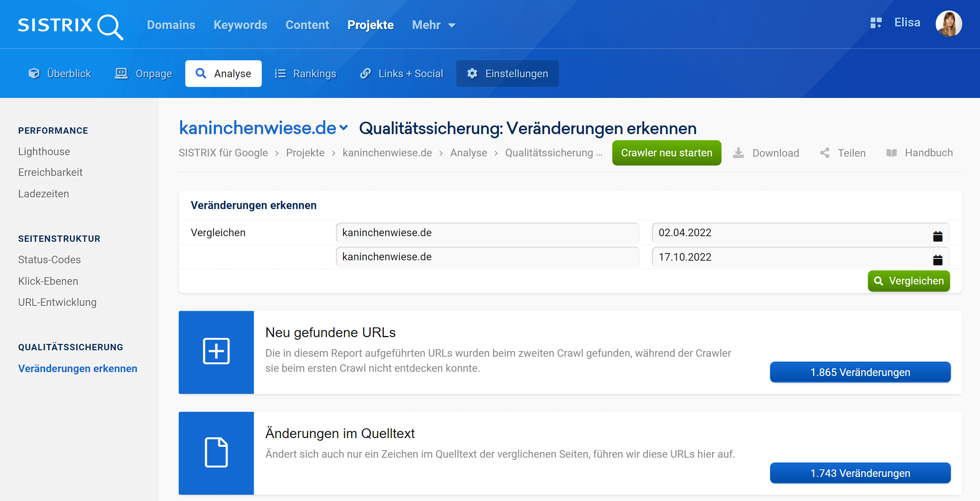Select the Analyse tab

point(223,73)
